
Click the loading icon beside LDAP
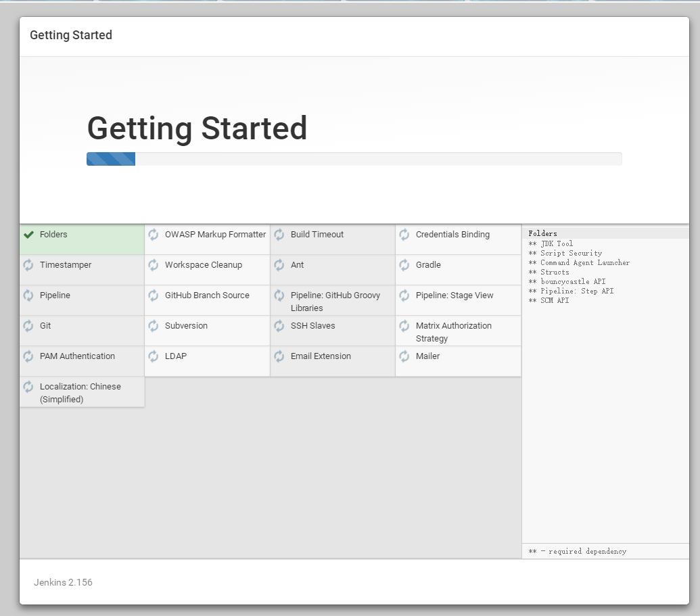[x=154, y=356]
